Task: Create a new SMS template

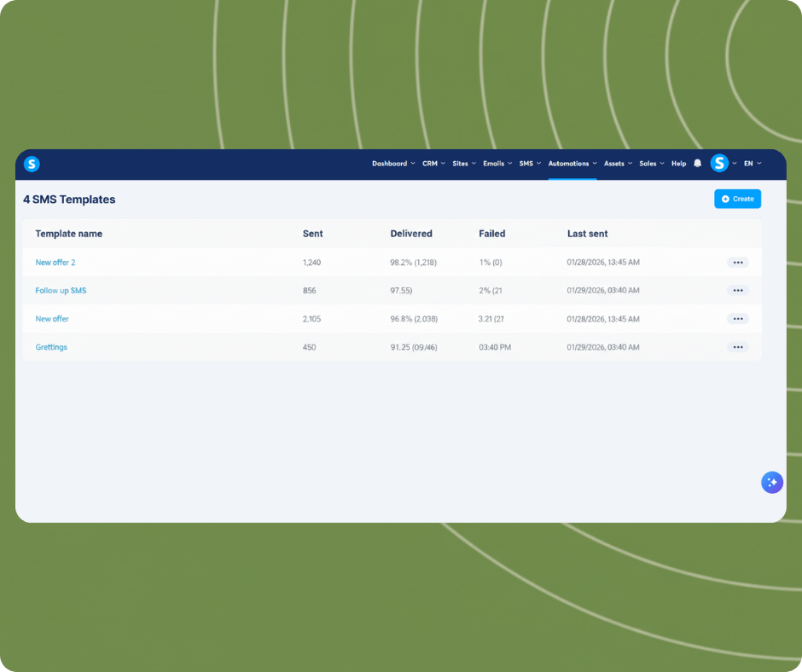Action: point(737,199)
